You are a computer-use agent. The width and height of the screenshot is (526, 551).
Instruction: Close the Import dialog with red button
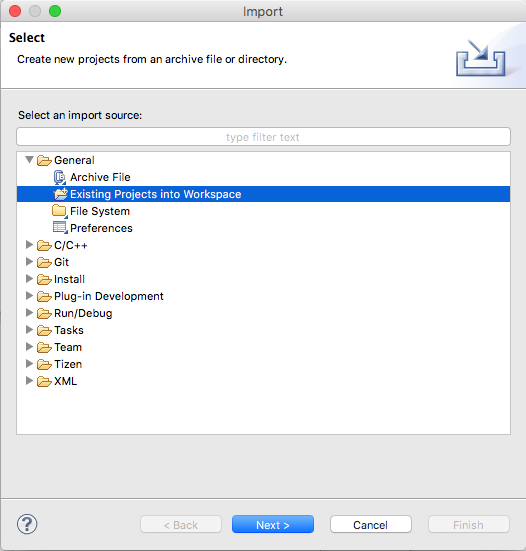pos(15,11)
